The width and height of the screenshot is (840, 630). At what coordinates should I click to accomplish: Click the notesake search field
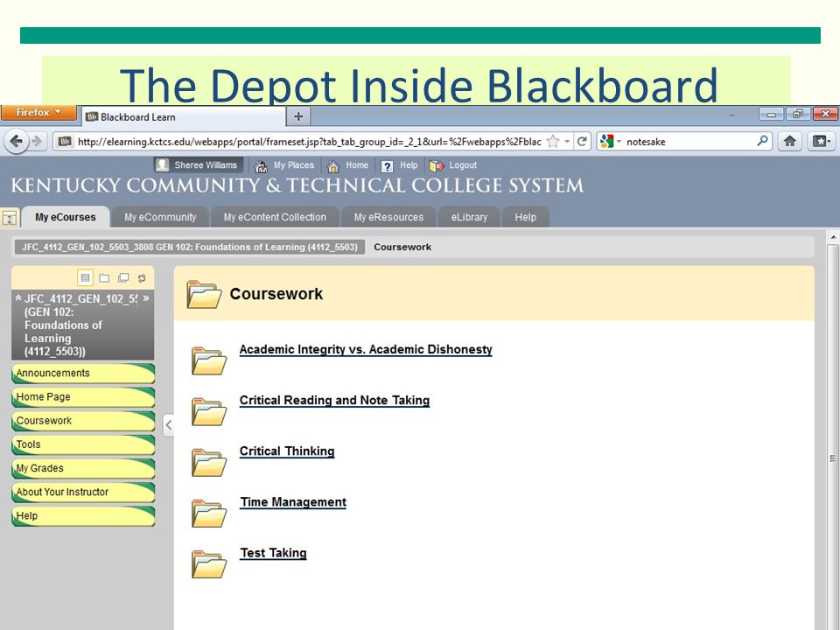tap(690, 142)
